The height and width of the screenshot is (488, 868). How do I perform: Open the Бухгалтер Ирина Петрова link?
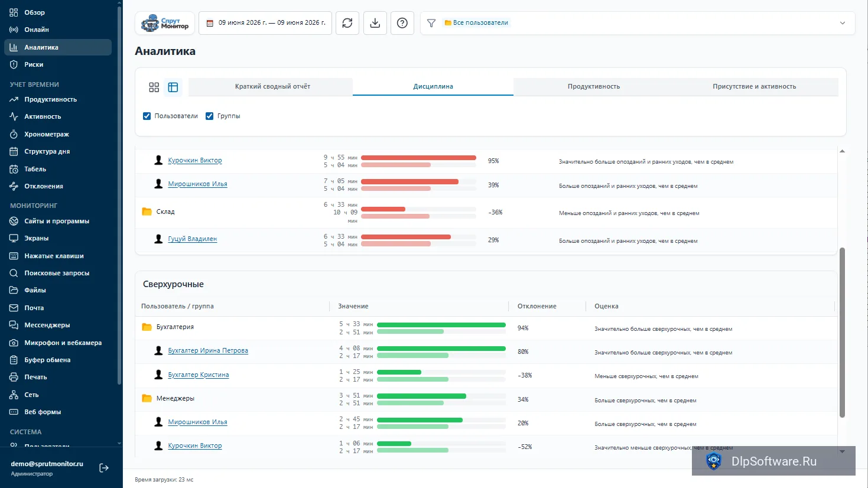click(x=208, y=350)
